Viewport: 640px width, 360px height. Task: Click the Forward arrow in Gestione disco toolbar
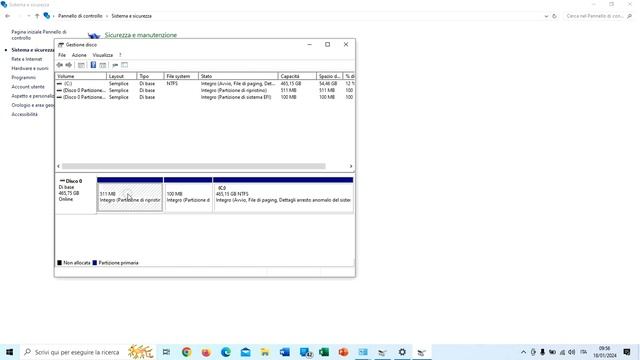click(69, 65)
